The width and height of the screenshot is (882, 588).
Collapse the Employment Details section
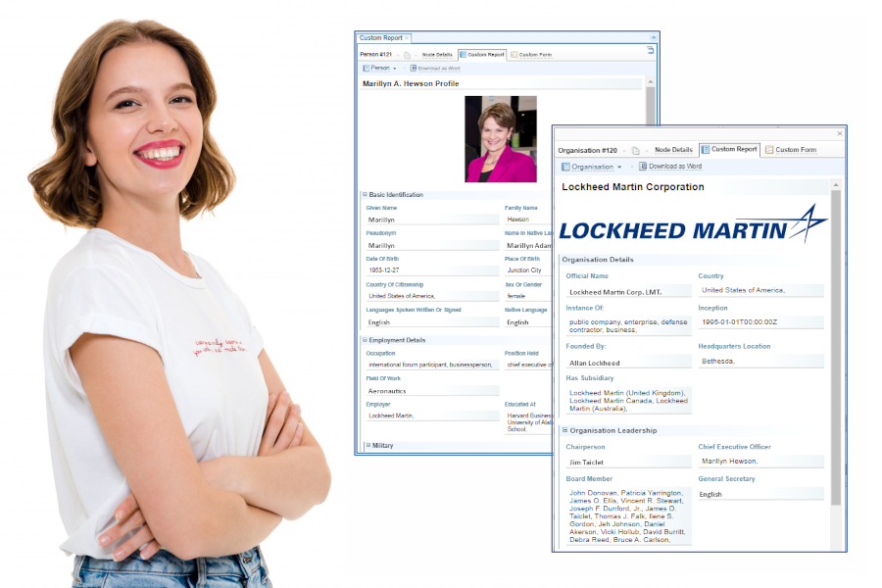365,340
